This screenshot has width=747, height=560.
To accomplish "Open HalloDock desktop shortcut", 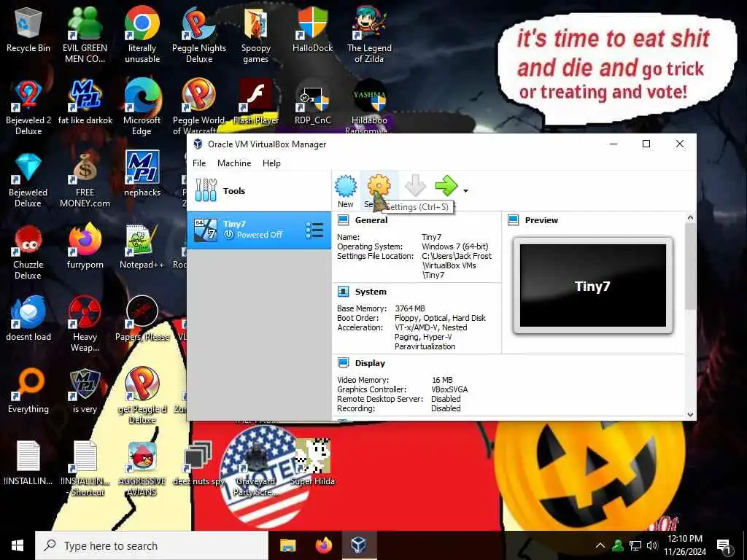I will [312, 30].
